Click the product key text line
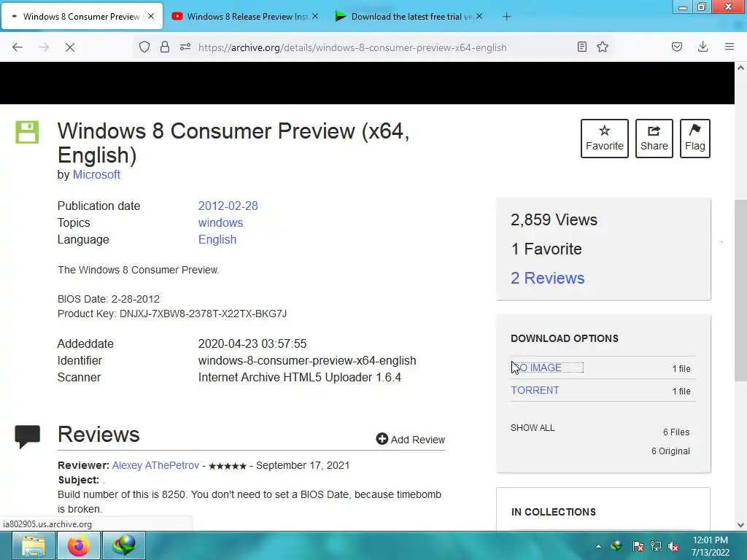The image size is (747, 560). point(172,314)
